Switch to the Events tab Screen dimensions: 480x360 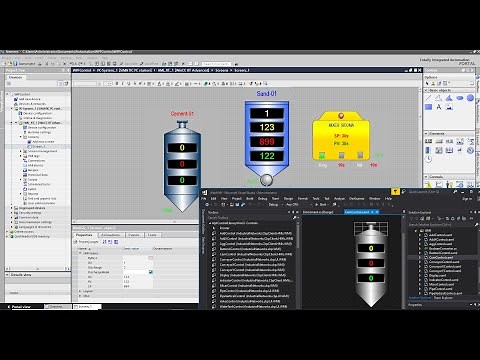(134, 235)
